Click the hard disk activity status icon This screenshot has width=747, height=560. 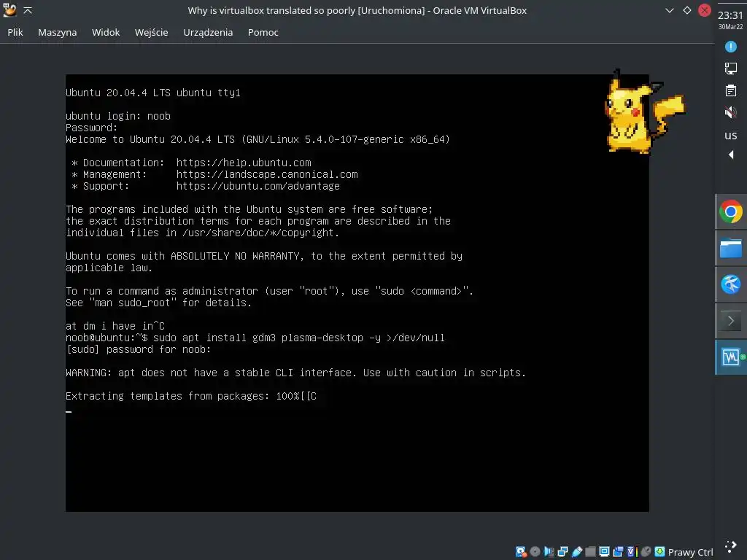point(521,552)
